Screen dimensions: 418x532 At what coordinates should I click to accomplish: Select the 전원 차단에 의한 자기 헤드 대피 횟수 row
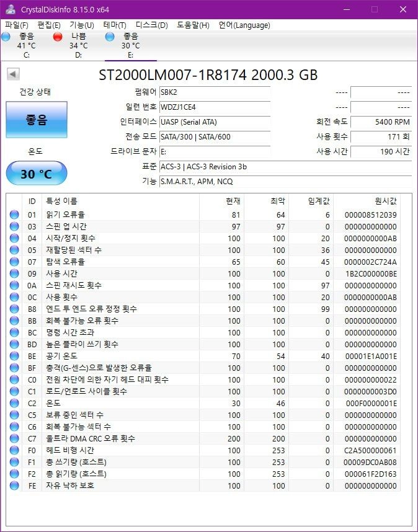click(x=203, y=379)
